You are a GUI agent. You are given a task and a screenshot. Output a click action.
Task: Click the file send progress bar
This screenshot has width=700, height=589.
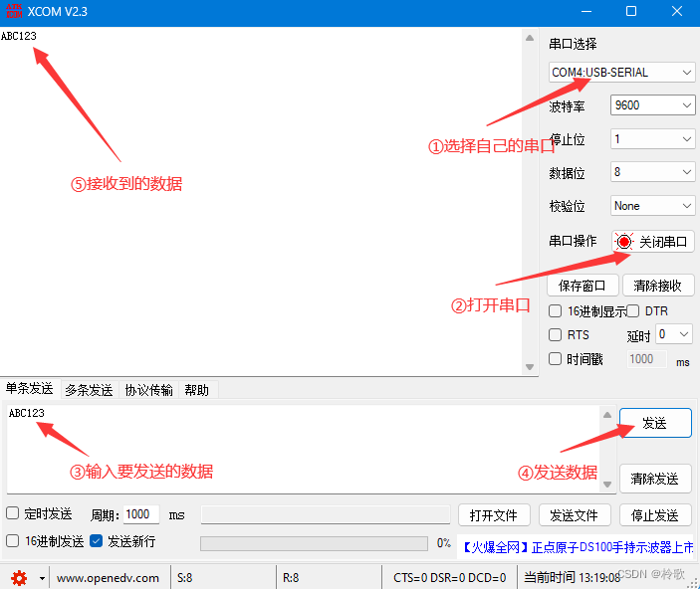pos(314,543)
